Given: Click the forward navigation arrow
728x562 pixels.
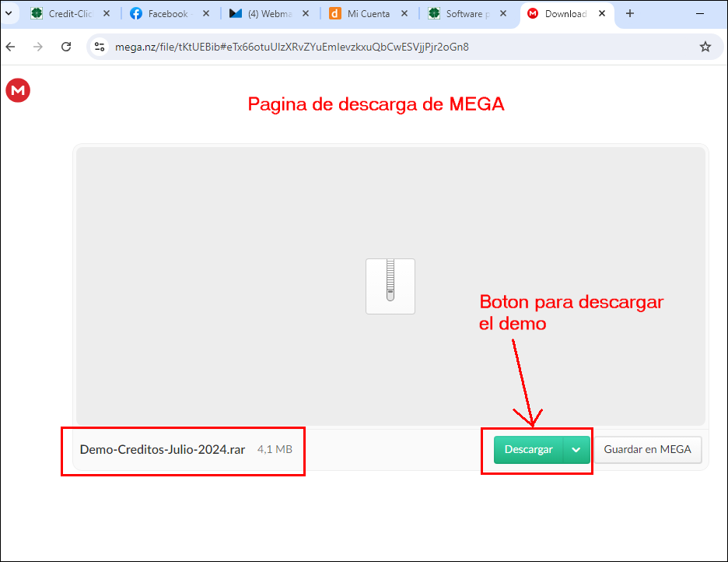Looking at the screenshot, I should (x=38, y=47).
